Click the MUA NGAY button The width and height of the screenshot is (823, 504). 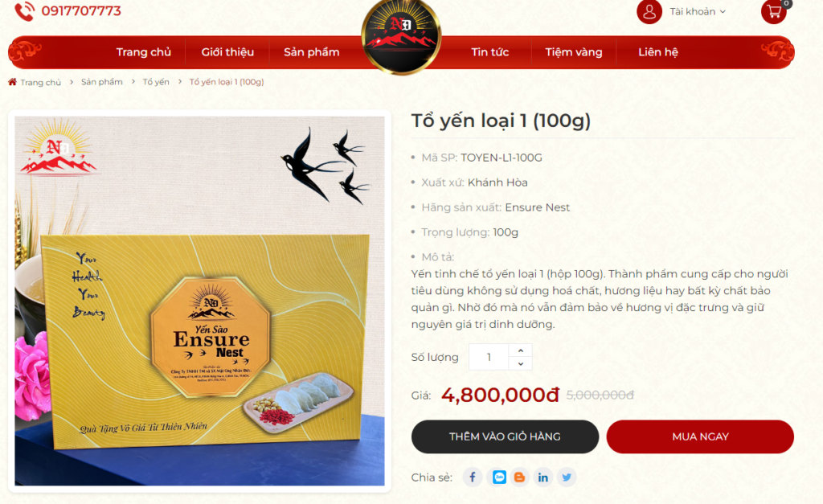coord(700,436)
